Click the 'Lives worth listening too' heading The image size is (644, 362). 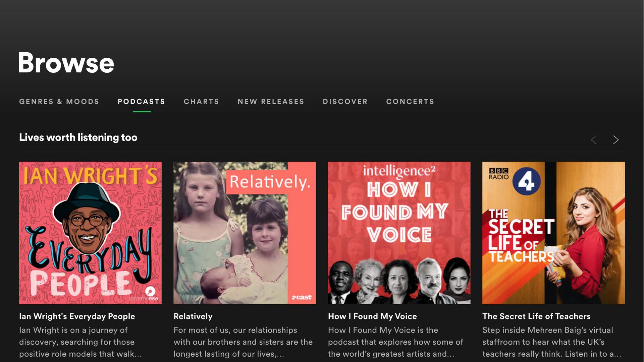(78, 137)
